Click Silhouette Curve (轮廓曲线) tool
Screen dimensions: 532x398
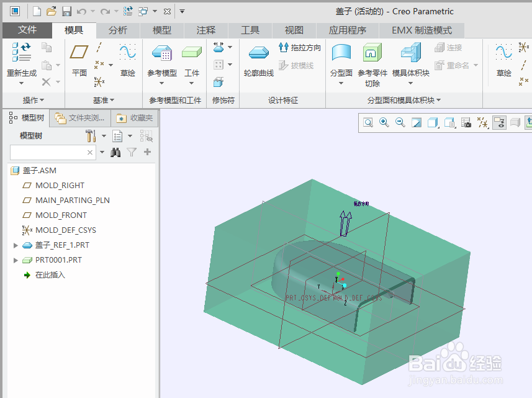point(258,60)
